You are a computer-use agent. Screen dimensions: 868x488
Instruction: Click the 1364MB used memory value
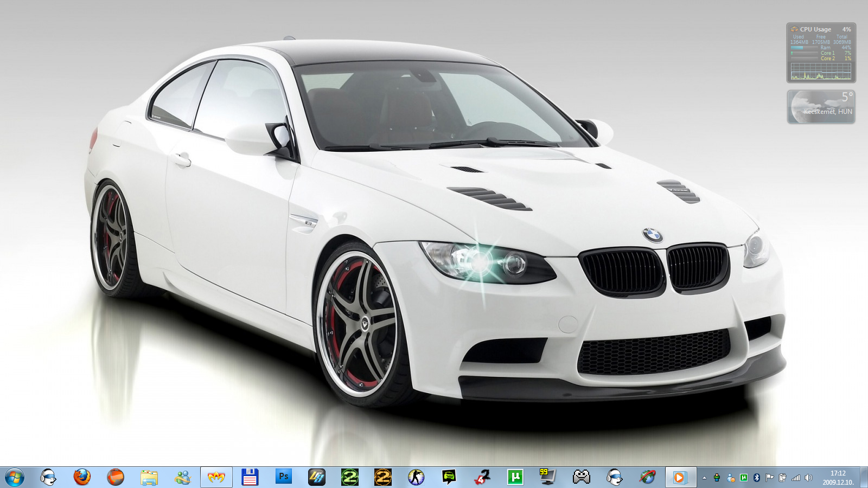tap(799, 42)
